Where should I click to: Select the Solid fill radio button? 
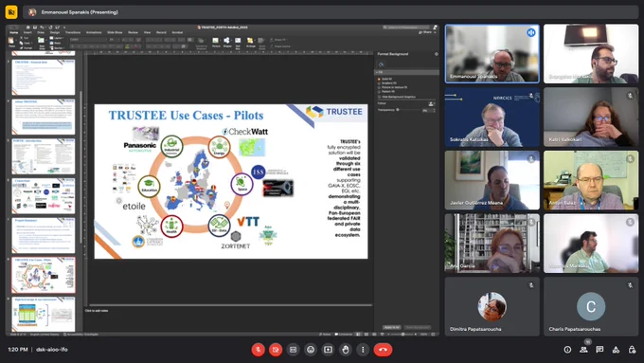(x=379, y=79)
